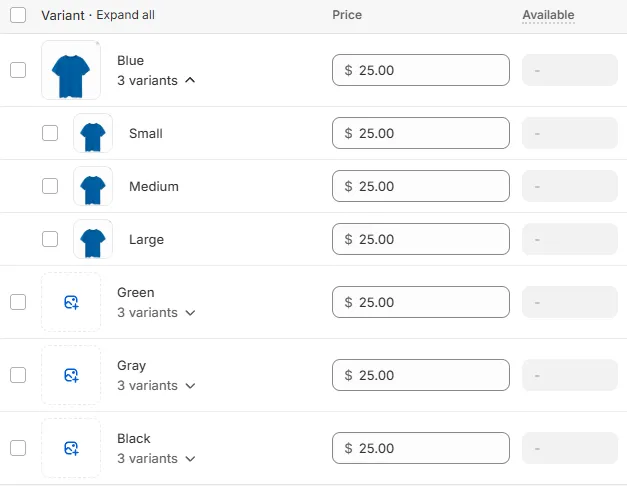
Task: Collapse the Blue 3 variants list
Action: 156,80
